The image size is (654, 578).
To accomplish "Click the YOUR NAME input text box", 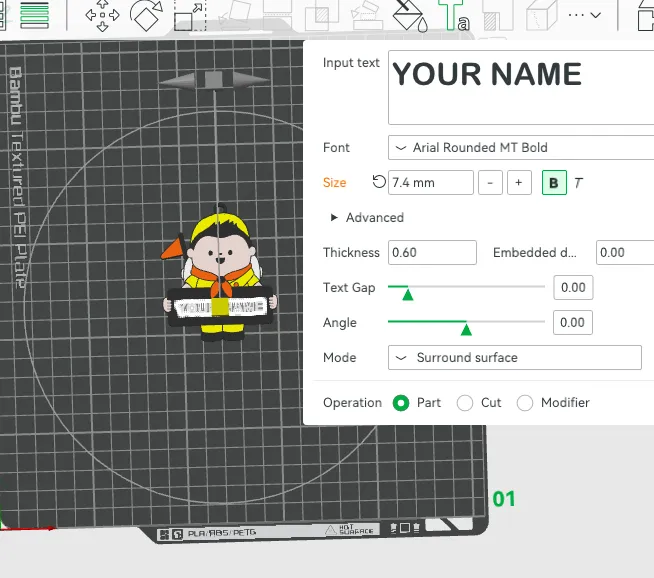I will click(521, 88).
